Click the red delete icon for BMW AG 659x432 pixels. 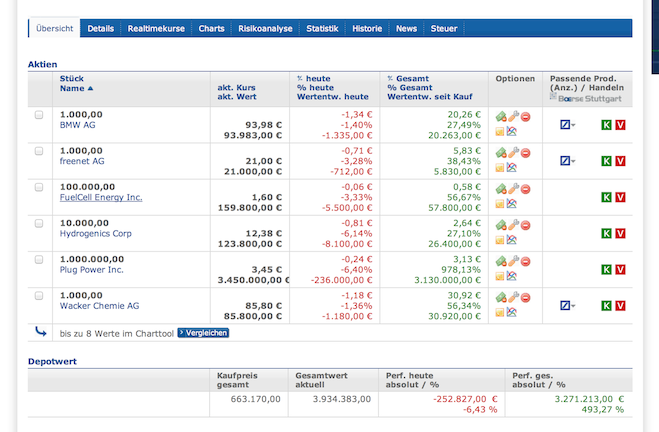(x=525, y=117)
